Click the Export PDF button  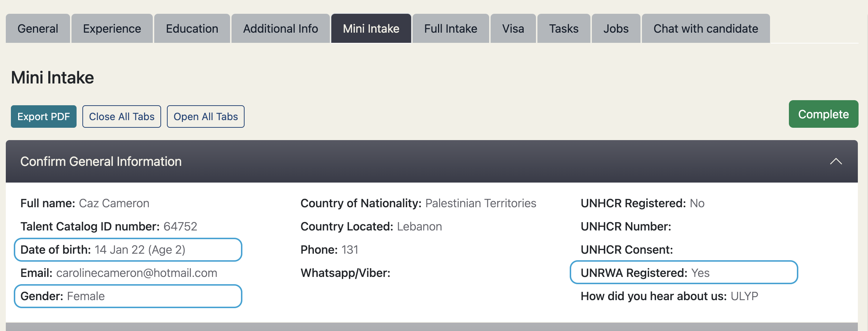pos(44,117)
